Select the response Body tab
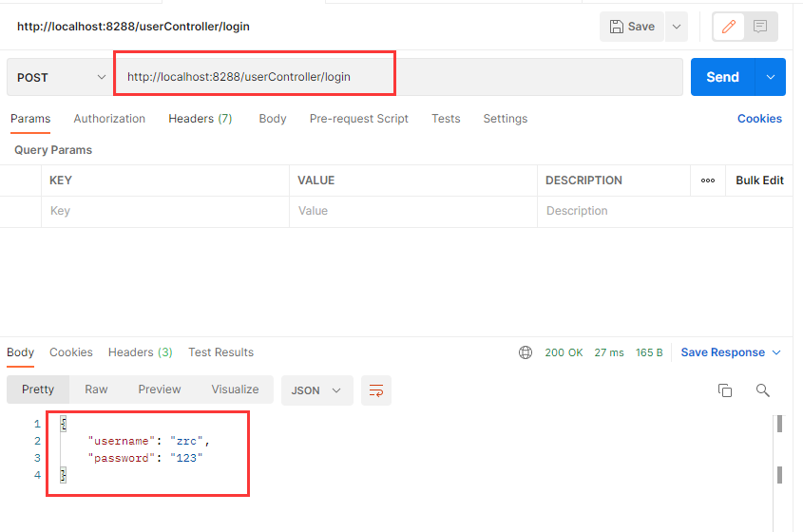This screenshot has height=532, width=803. [x=21, y=352]
